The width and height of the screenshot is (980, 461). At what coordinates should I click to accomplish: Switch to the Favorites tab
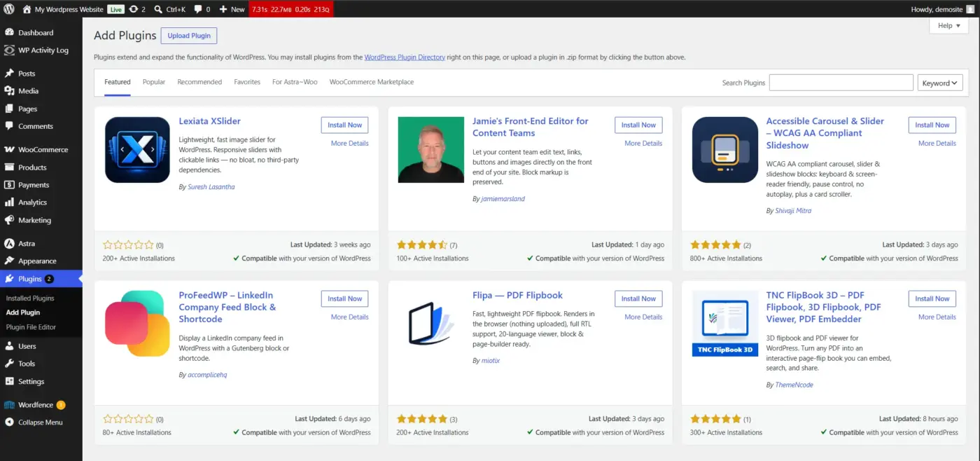pos(247,82)
